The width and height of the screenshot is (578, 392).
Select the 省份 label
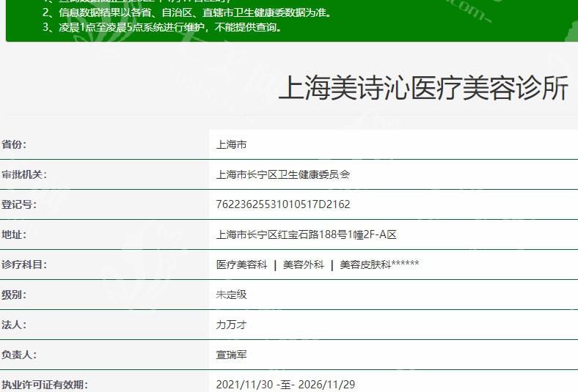click(14, 144)
